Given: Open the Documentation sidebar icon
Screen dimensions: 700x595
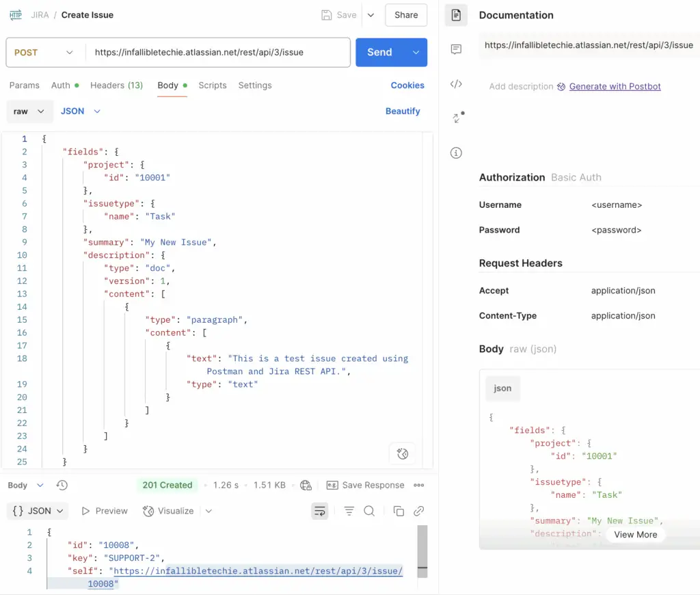Looking at the screenshot, I should click(456, 15).
